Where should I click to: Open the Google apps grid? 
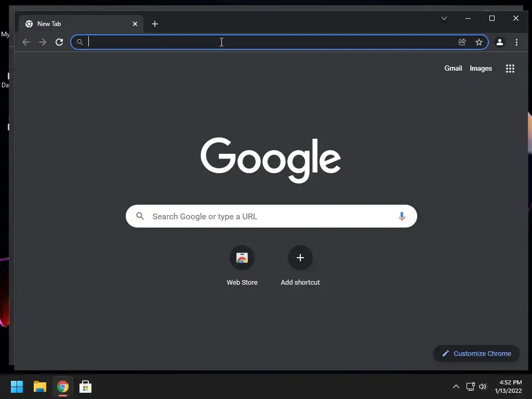(510, 69)
